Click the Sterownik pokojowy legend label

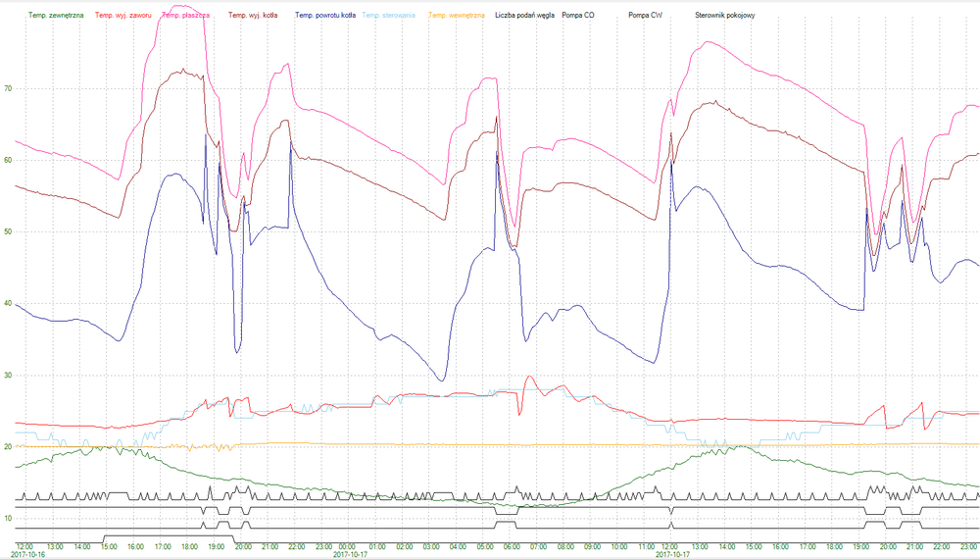click(725, 15)
